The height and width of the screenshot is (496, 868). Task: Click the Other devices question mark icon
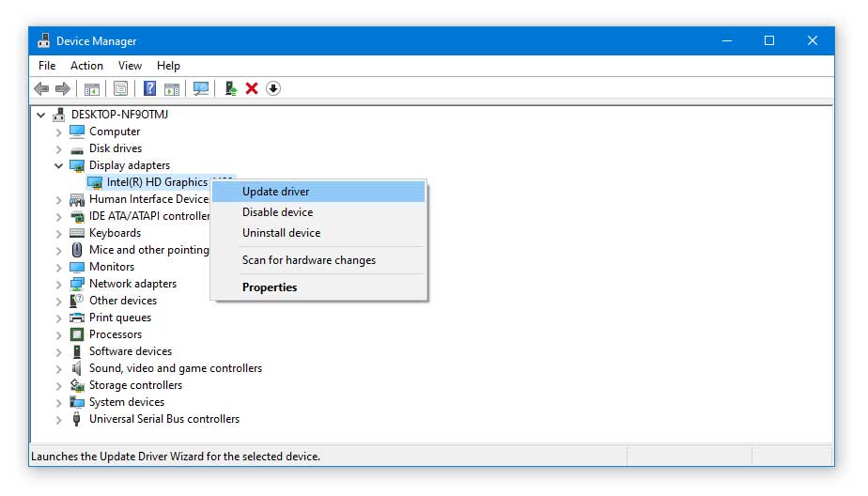[77, 301]
